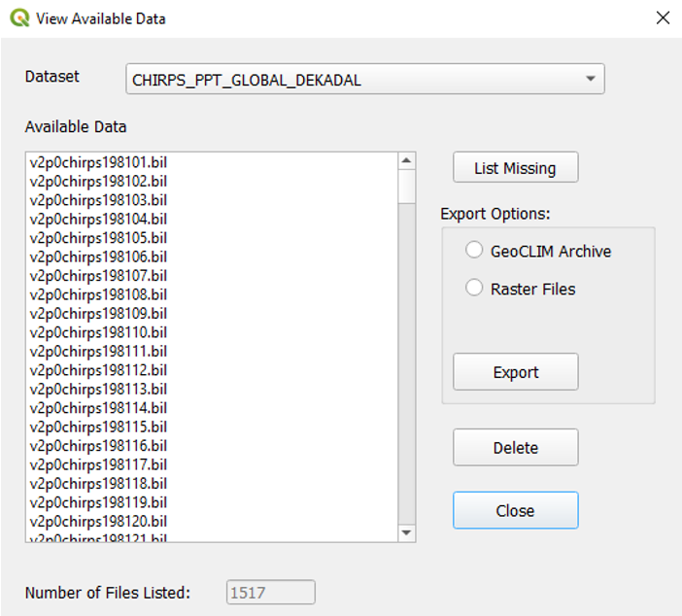The height and width of the screenshot is (616, 682).
Task: Select the v2p0chirps198118.bil file
Action: coord(99,483)
